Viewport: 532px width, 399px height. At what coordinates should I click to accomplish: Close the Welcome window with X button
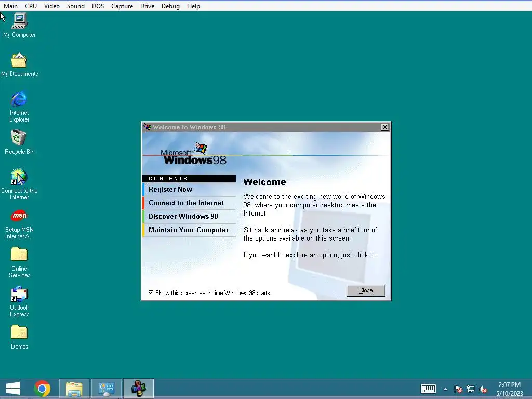click(384, 127)
